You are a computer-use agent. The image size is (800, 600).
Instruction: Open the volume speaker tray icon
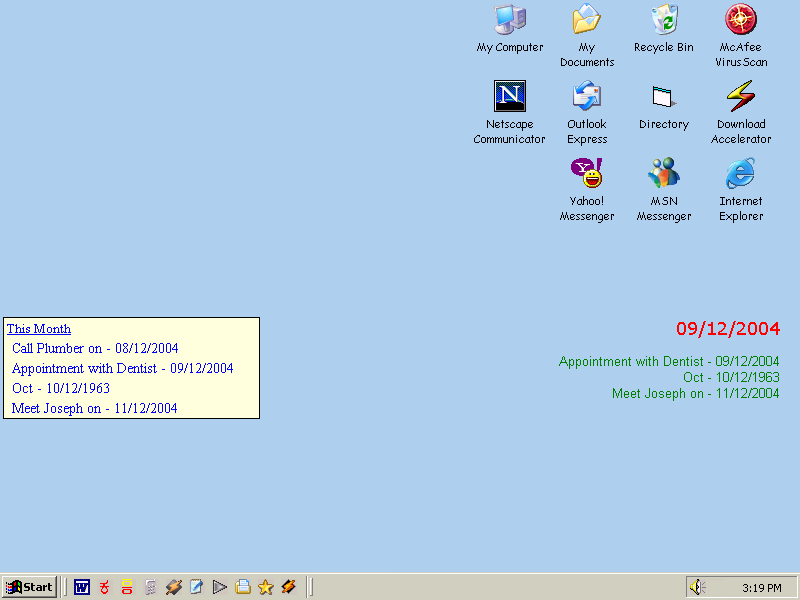(698, 587)
